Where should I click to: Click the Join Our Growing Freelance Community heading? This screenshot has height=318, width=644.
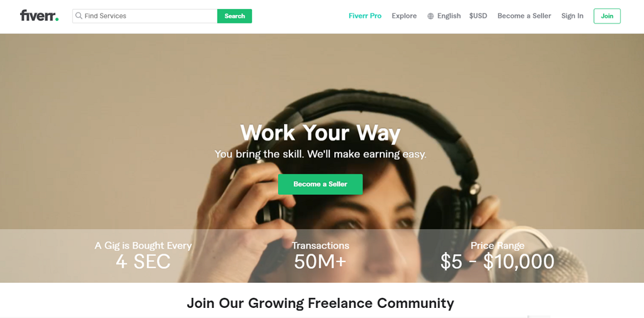320,303
